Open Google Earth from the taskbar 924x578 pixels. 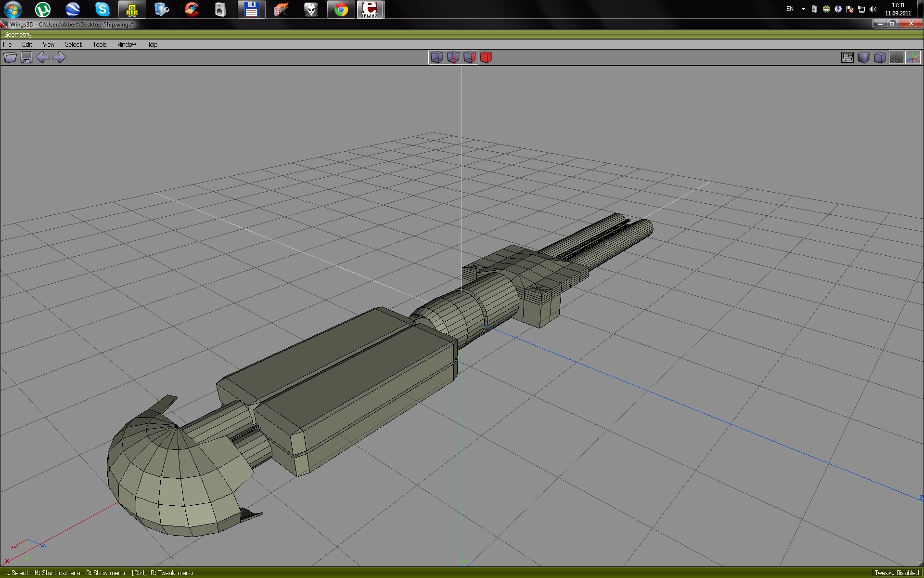(73, 9)
